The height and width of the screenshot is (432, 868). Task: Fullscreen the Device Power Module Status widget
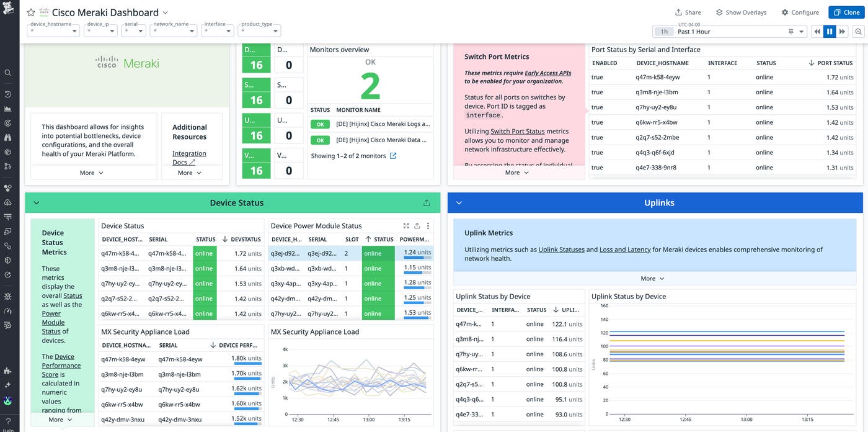coord(406,226)
